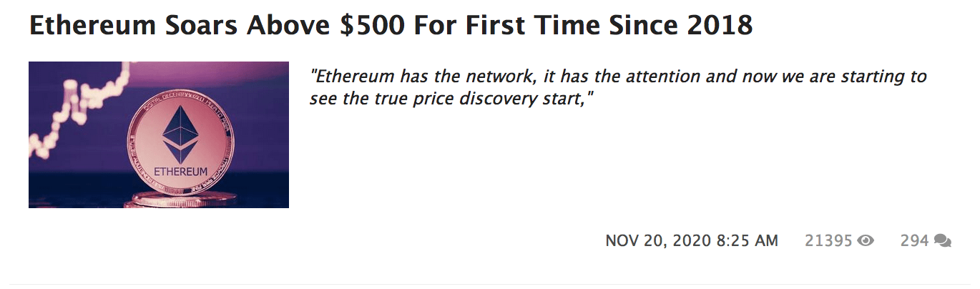
Task: Click the dark purple background right of coin
Action: [261, 143]
